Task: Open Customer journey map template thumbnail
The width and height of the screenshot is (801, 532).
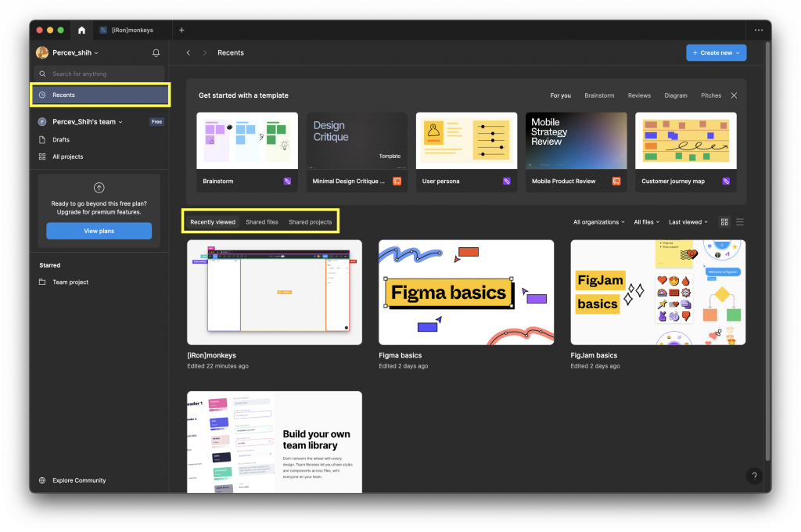Action: pyautogui.click(x=685, y=141)
